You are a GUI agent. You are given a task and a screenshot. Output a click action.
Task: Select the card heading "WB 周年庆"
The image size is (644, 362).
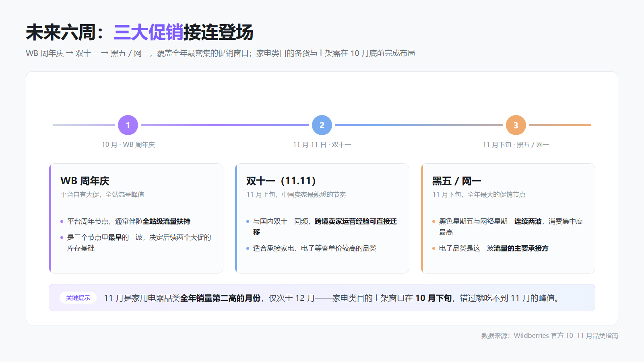85,181
